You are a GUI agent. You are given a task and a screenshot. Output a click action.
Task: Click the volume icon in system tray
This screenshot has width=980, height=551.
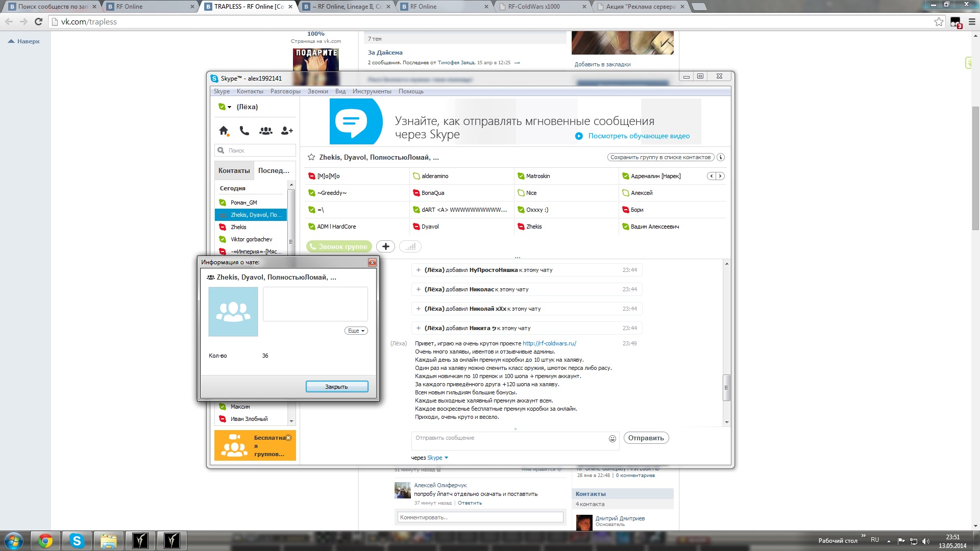point(926,541)
